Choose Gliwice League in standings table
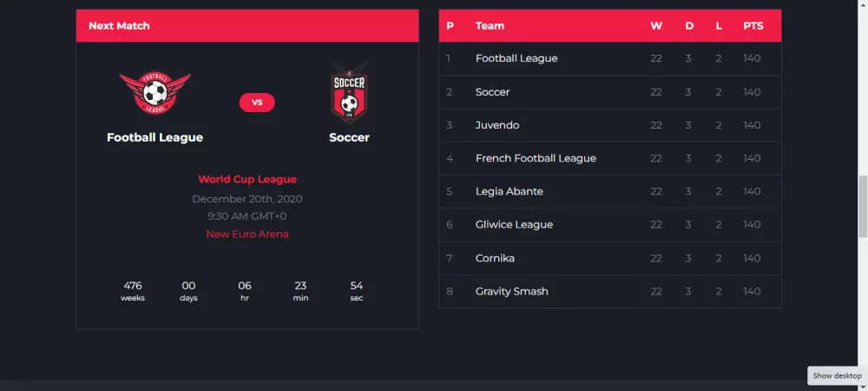 click(514, 224)
